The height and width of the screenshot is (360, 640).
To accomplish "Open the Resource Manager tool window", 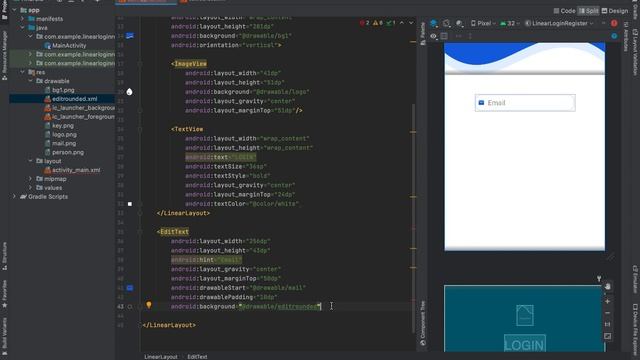I will (x=4, y=55).
